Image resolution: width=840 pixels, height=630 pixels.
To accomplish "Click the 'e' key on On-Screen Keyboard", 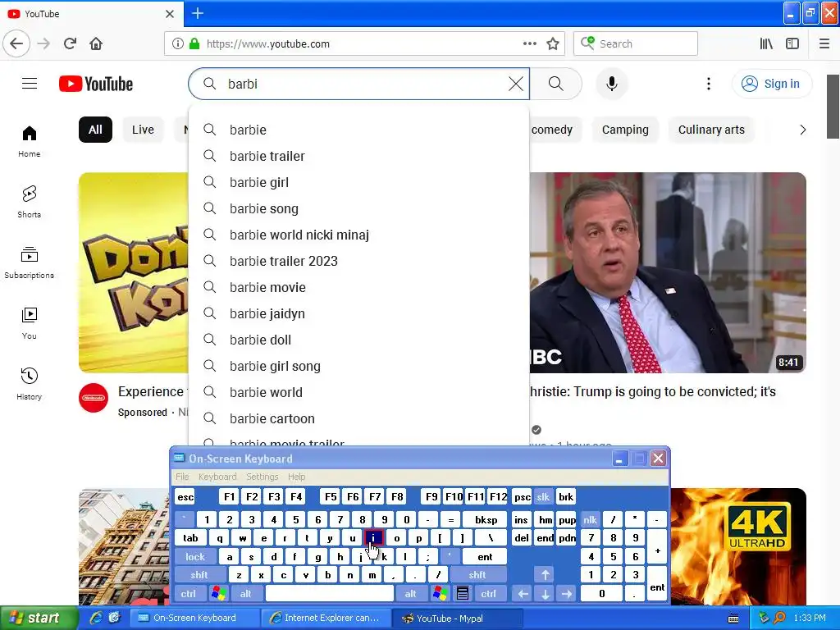I will pyautogui.click(x=263, y=538).
